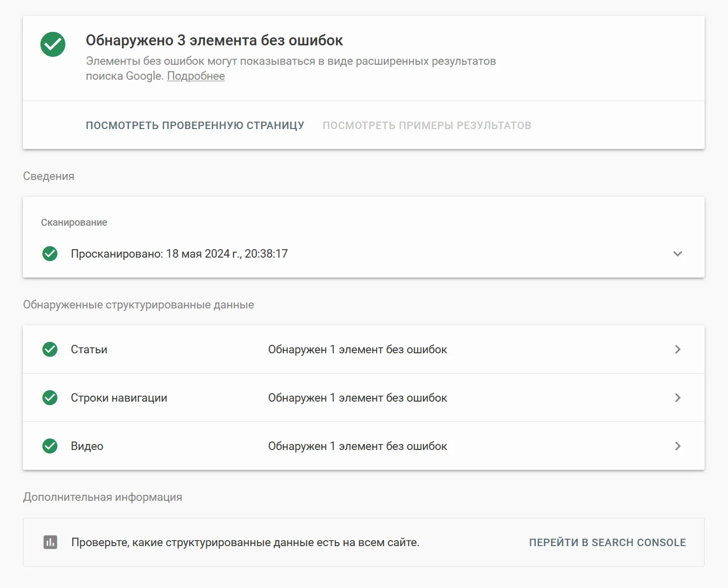This screenshot has height=588, width=728.
Task: Click the green check icon beside Строки навигации
Action: [x=50, y=398]
